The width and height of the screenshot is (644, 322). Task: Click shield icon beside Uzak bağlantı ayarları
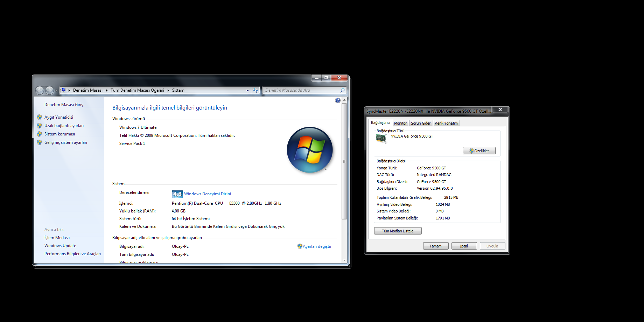tap(39, 126)
